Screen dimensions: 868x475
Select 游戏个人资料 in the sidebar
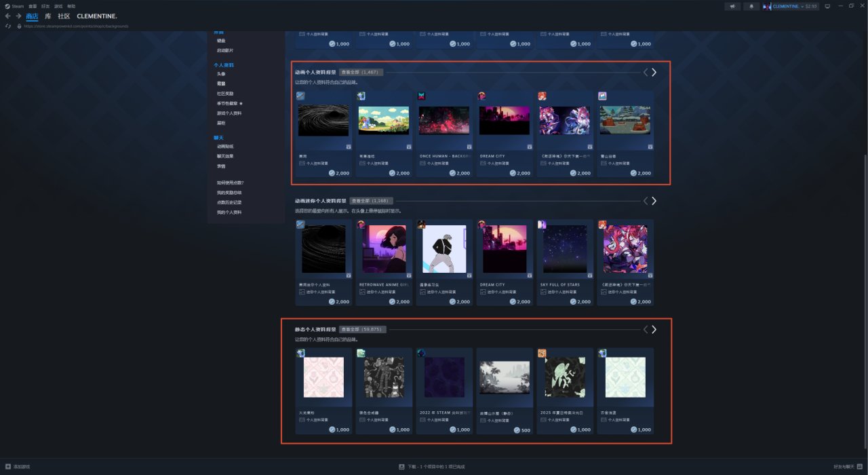click(x=229, y=113)
